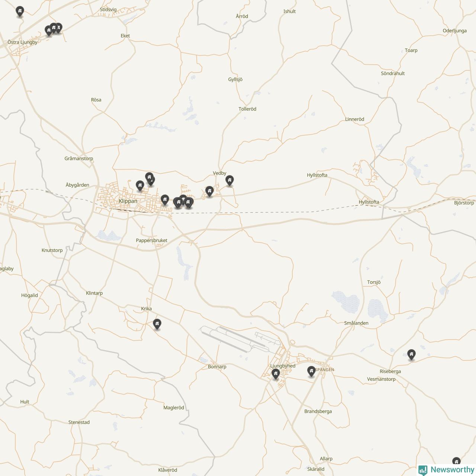Select the house marker northeast of Klippan label
Image resolution: width=476 pixels, height=476 pixels.
point(140,186)
